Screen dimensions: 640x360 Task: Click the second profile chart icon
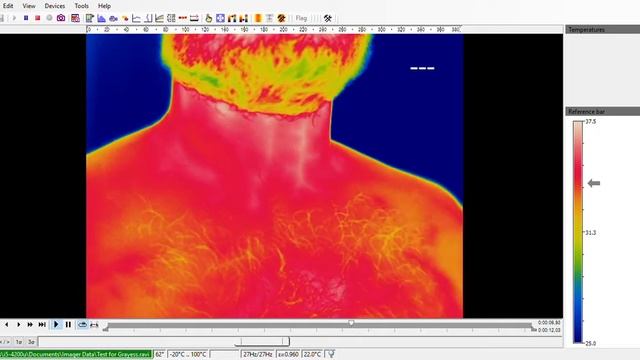(x=148, y=18)
